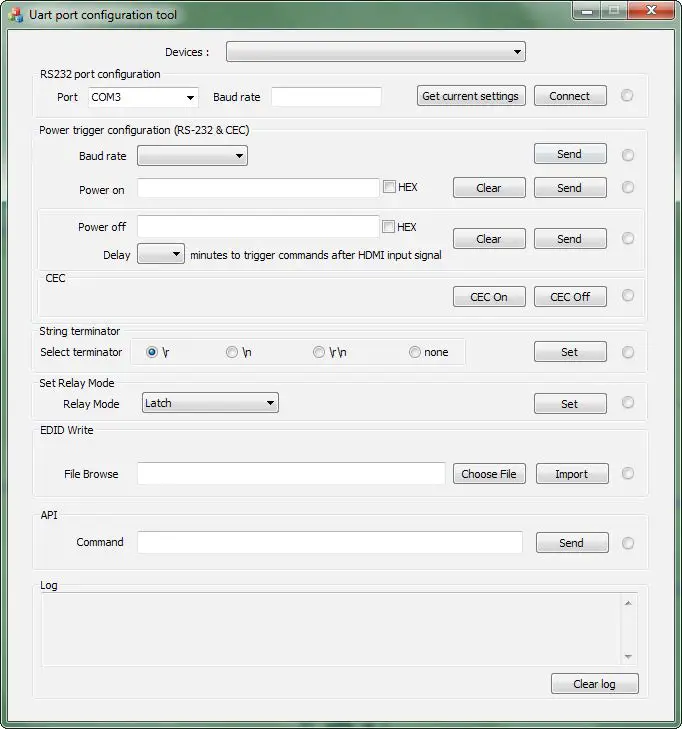Click the Choose File button

[489, 474]
